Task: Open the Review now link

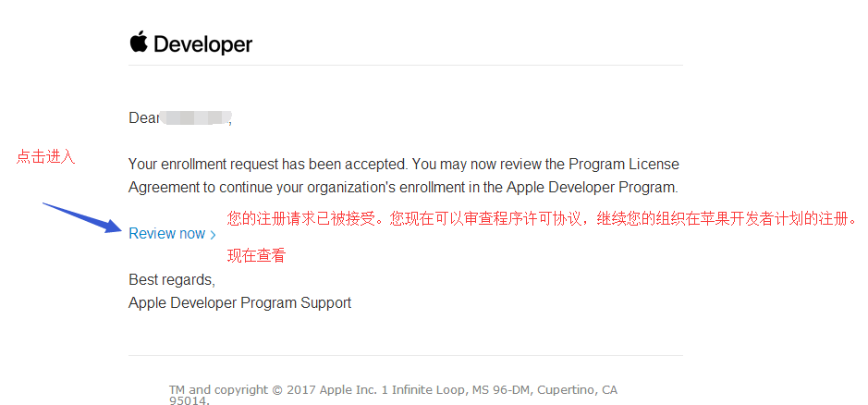Action: (167, 234)
